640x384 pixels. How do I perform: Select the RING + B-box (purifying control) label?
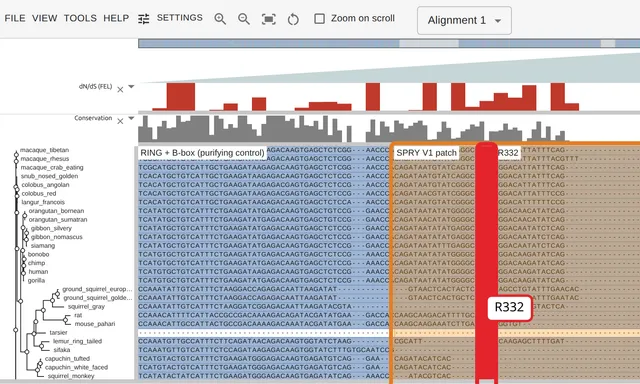point(202,153)
